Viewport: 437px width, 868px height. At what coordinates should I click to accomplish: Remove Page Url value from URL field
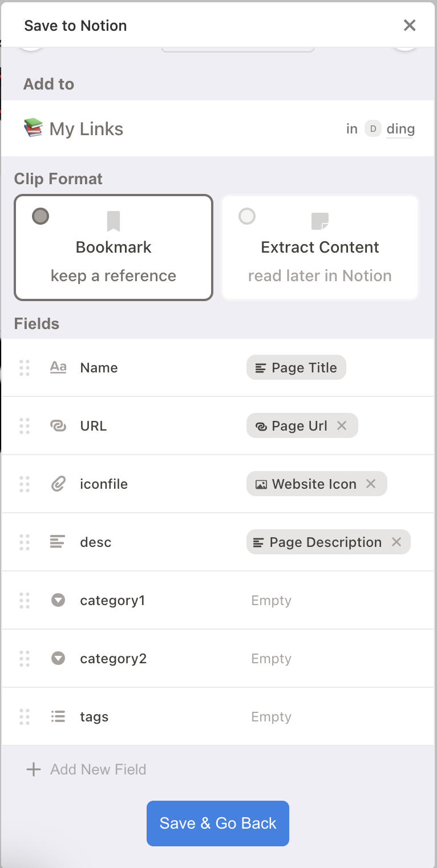(x=342, y=425)
